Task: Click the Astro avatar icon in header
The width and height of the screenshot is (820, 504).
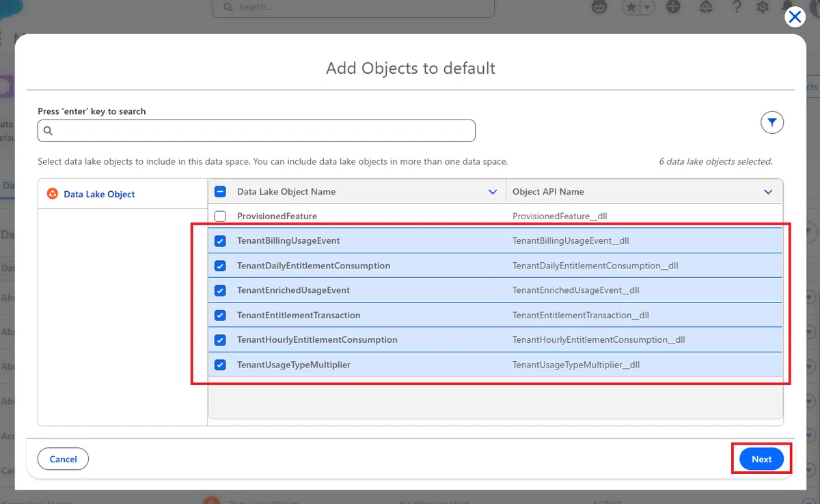Action: tap(599, 7)
